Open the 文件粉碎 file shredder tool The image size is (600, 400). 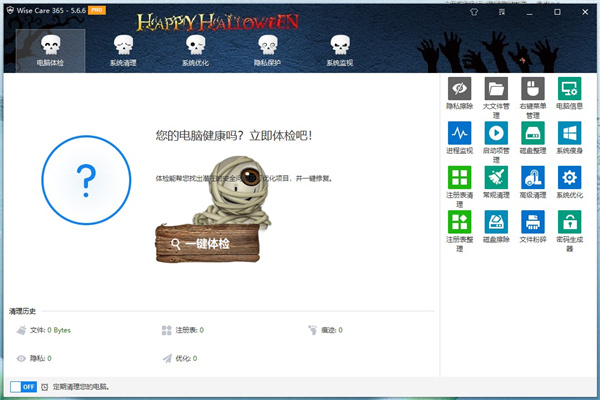[x=533, y=222]
